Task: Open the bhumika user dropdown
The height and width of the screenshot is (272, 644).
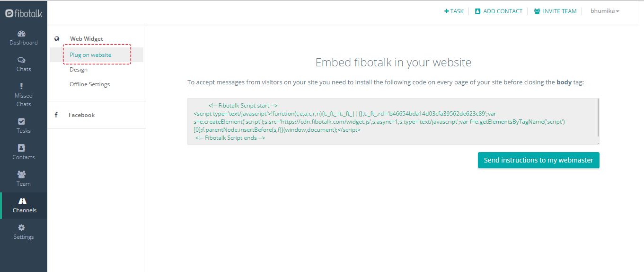Action: coord(605,11)
